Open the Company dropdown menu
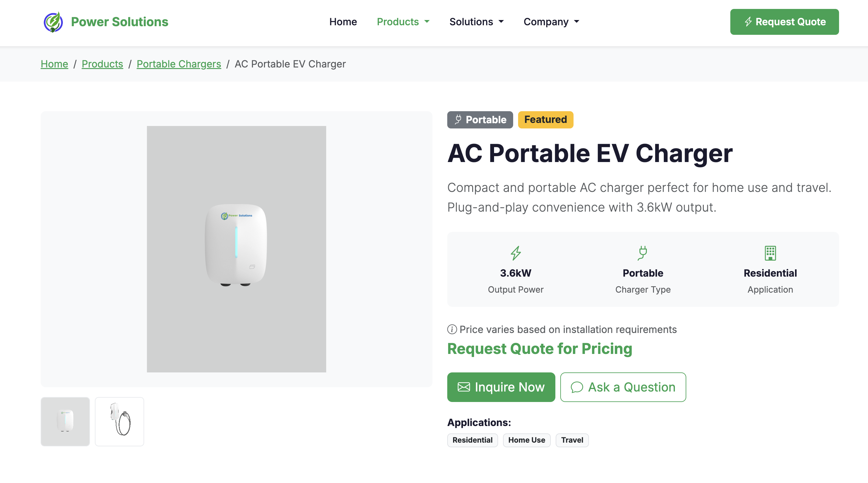This screenshot has height=483, width=868. (551, 22)
